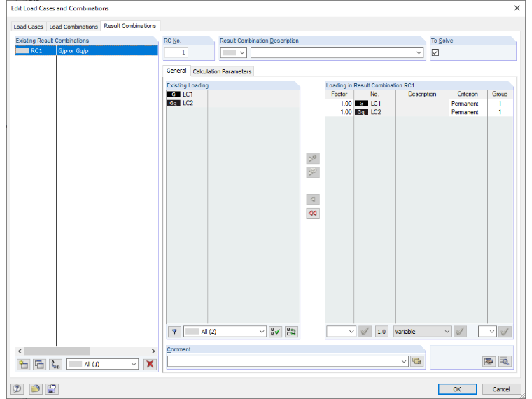This screenshot has width=532, height=399.
Task: Click the Factor column header
Action: pos(339,94)
